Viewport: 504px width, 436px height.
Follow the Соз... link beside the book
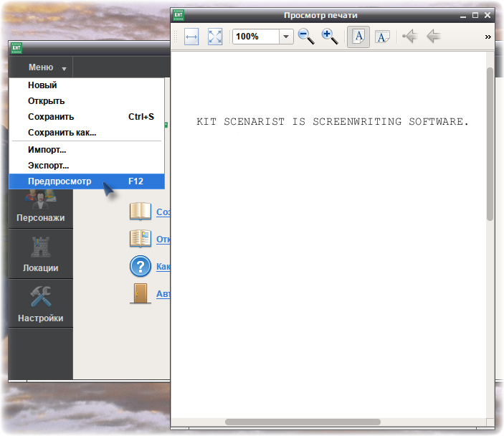coord(163,212)
